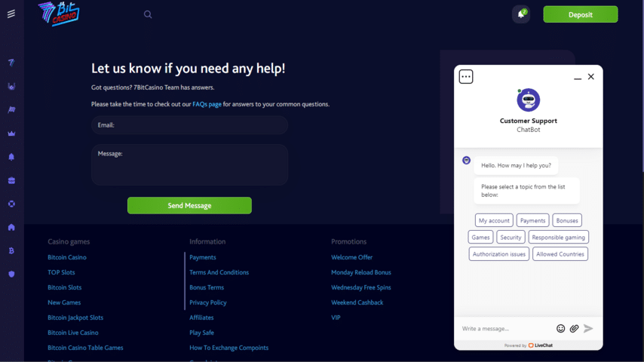Click the ChatBot avatar
644x362 pixels.
pyautogui.click(x=528, y=100)
